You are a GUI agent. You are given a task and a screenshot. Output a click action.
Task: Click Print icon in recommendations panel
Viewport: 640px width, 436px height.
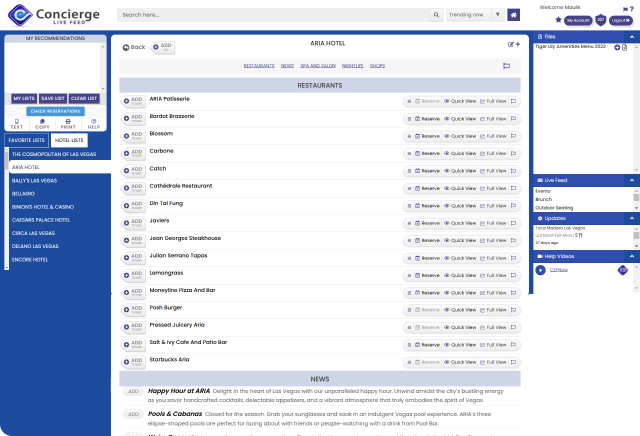(68, 124)
